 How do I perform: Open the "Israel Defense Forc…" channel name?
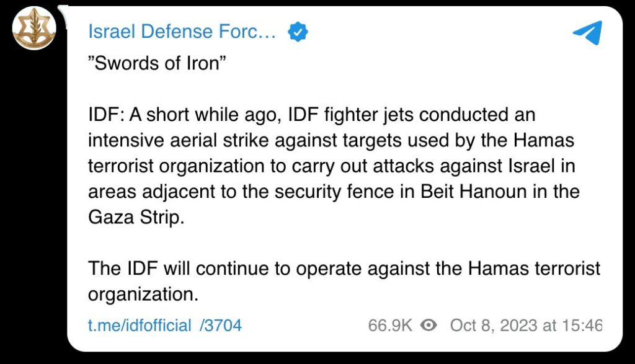coord(181,31)
